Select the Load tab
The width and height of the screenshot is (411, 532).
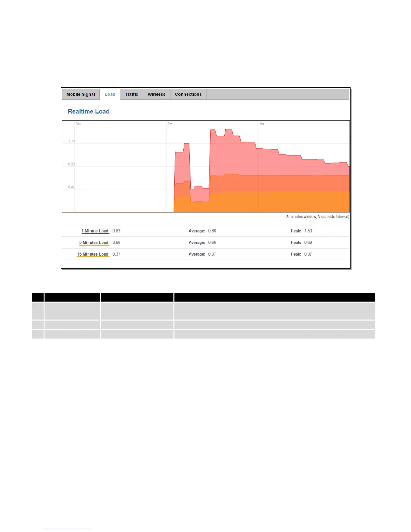click(110, 94)
